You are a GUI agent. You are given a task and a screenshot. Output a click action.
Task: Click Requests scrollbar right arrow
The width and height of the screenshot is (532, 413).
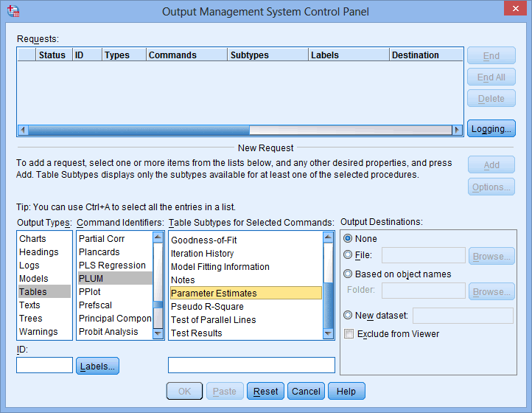(457, 130)
